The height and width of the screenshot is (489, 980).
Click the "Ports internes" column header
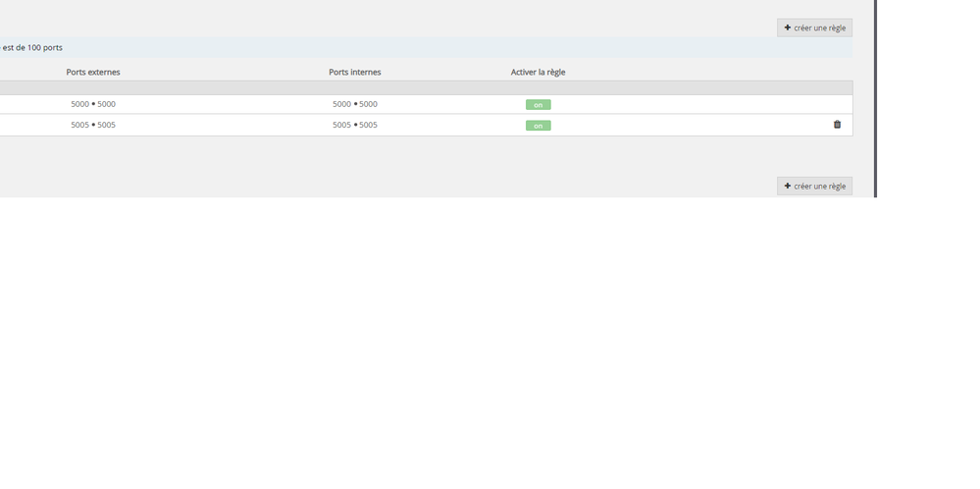pyautogui.click(x=354, y=72)
